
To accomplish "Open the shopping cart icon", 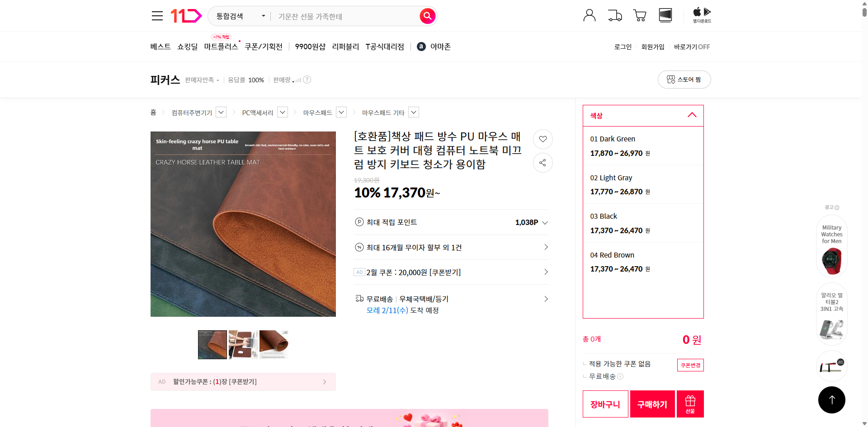I will (640, 15).
